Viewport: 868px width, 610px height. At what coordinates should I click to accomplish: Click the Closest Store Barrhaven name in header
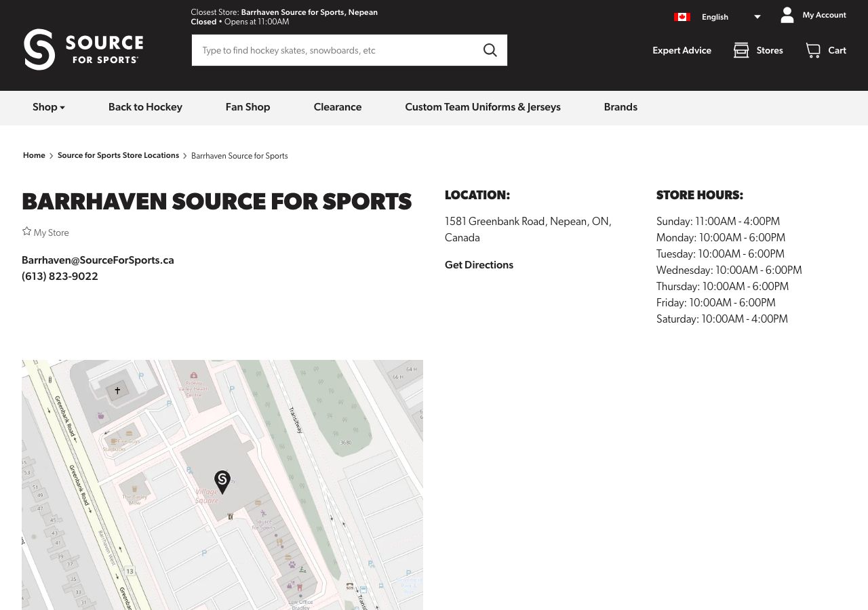click(x=309, y=12)
